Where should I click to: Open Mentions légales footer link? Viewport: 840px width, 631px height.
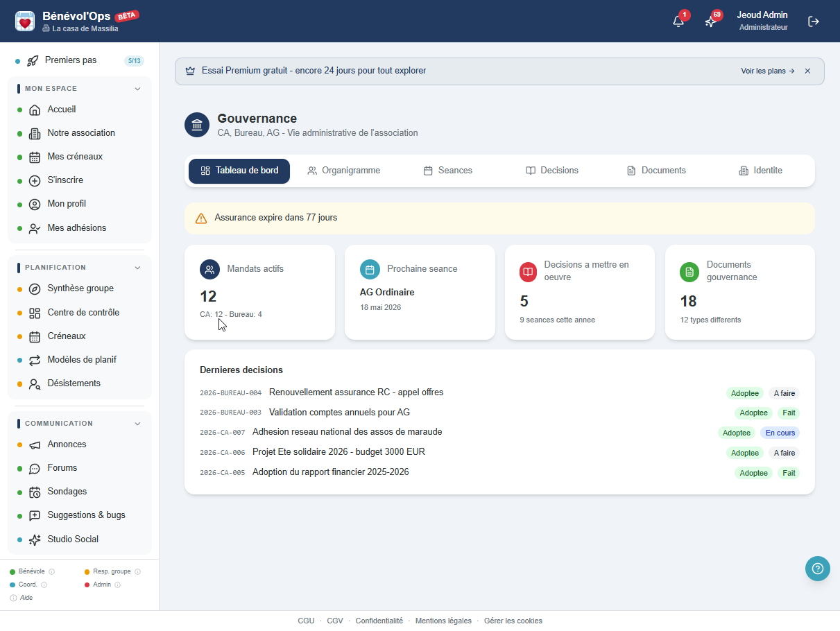(x=443, y=621)
